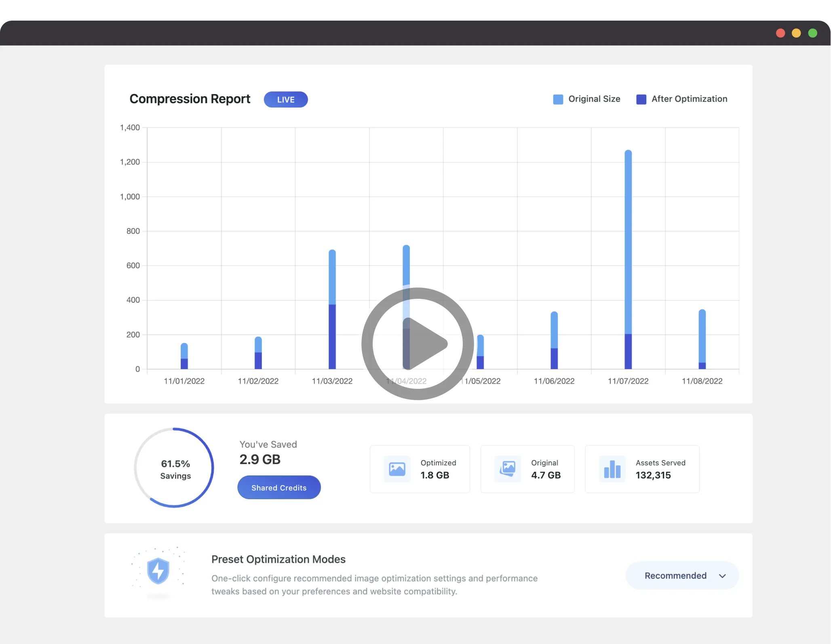
Task: Click the 61.5% Savings progress ring
Action: click(174, 468)
